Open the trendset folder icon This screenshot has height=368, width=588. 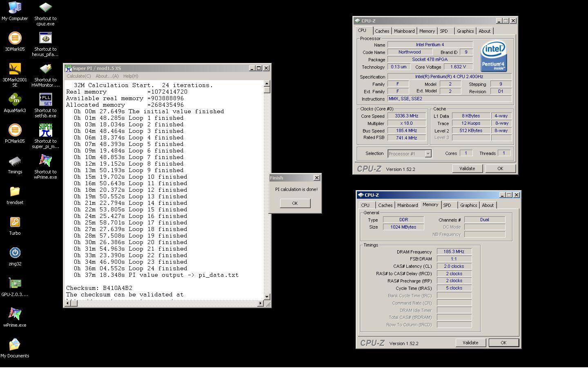[x=15, y=191]
